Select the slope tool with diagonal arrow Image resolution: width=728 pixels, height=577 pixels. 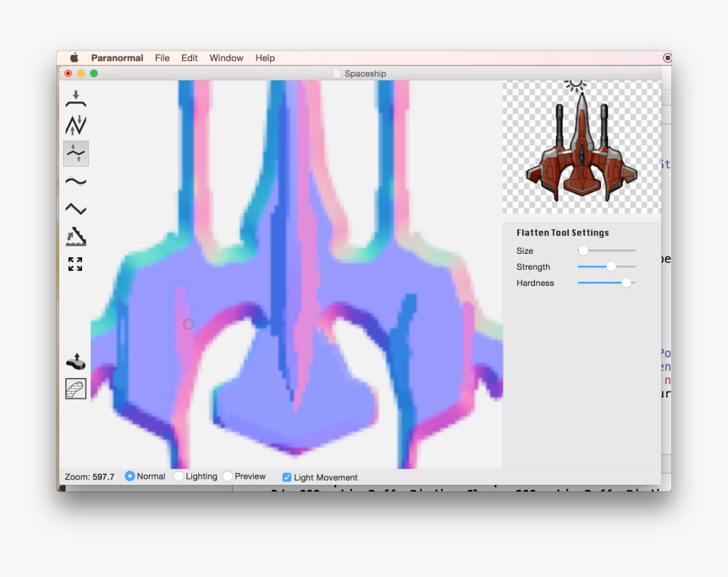75,237
